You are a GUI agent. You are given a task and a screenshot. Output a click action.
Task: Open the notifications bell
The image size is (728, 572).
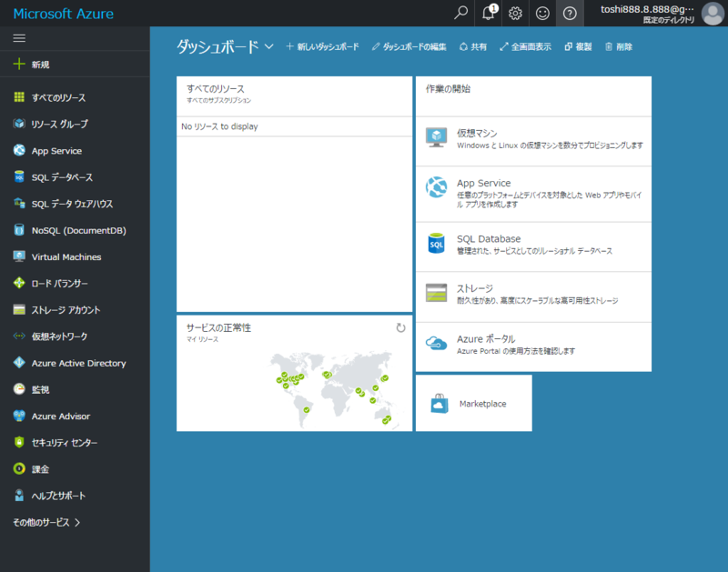click(489, 13)
